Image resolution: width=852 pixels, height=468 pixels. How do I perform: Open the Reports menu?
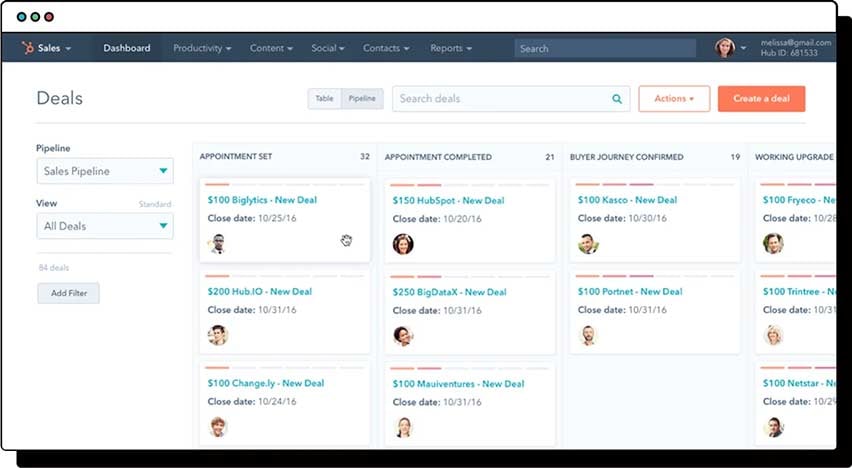click(451, 48)
